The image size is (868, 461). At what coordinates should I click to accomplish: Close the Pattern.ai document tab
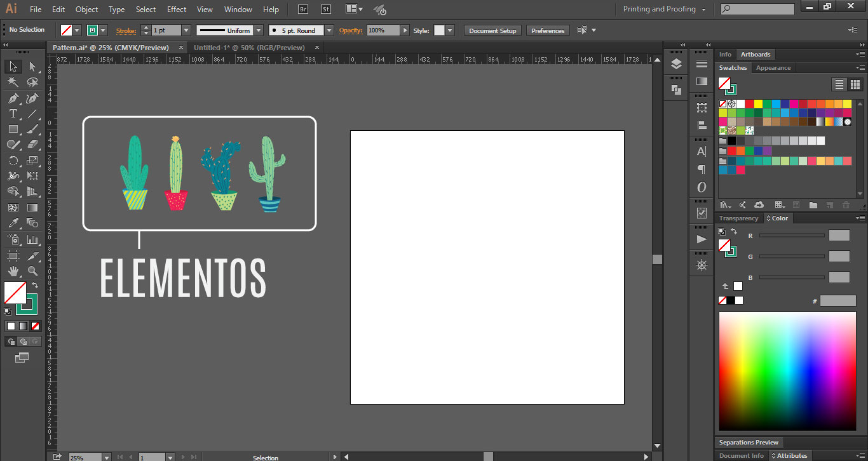tap(181, 48)
